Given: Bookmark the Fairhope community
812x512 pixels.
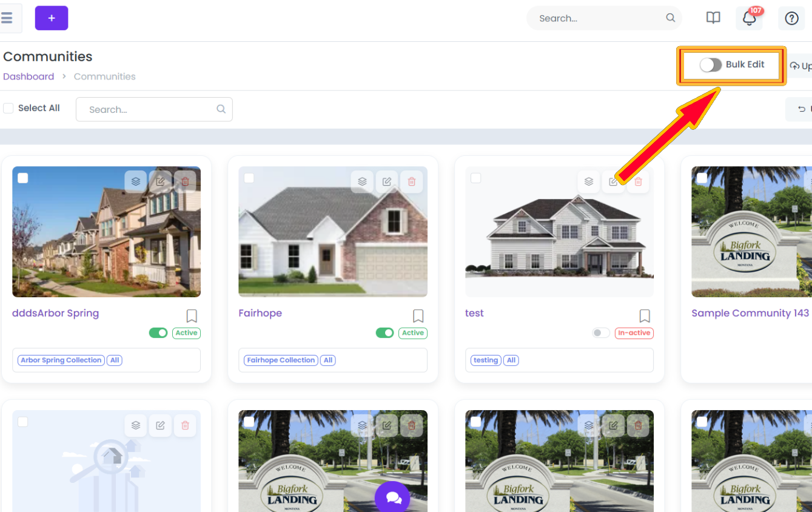Looking at the screenshot, I should point(418,315).
